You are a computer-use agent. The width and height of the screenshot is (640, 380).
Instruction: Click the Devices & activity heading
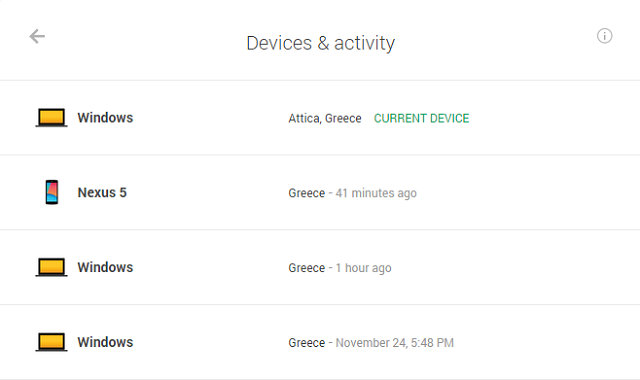321,43
